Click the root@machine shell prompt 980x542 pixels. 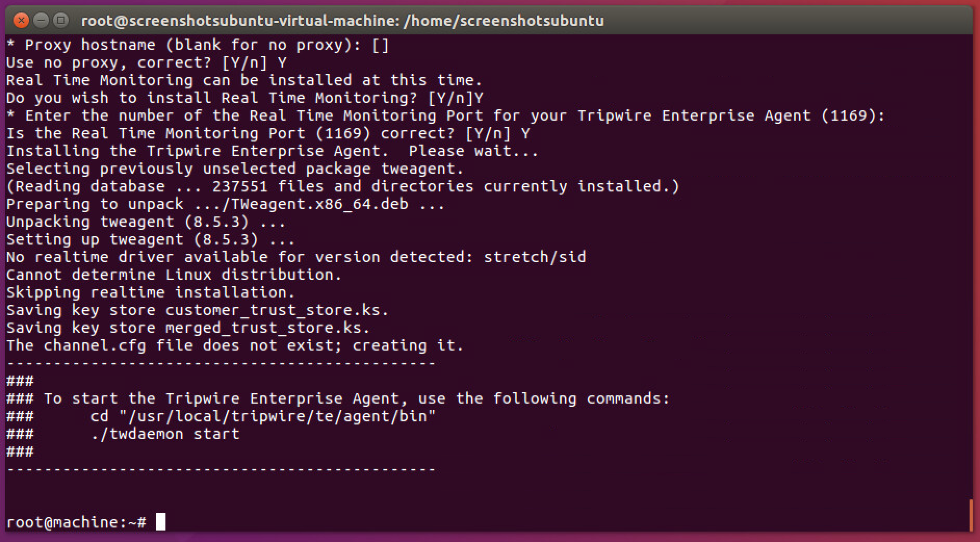pos(76,522)
